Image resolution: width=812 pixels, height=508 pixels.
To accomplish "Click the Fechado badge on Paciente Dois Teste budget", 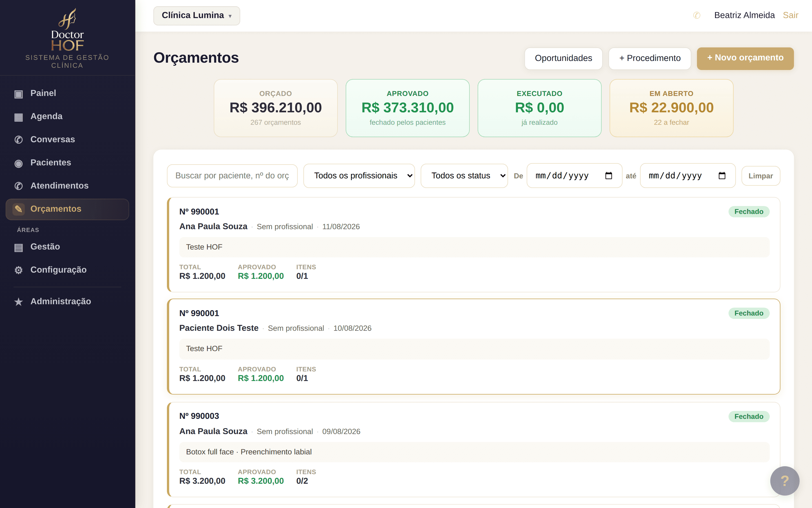I will click(749, 313).
